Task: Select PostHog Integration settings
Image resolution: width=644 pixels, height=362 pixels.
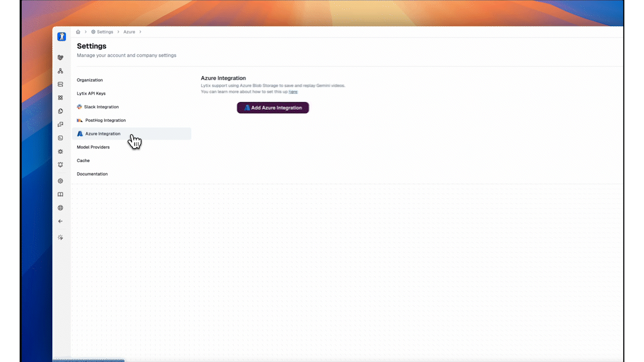Action: 131,120
